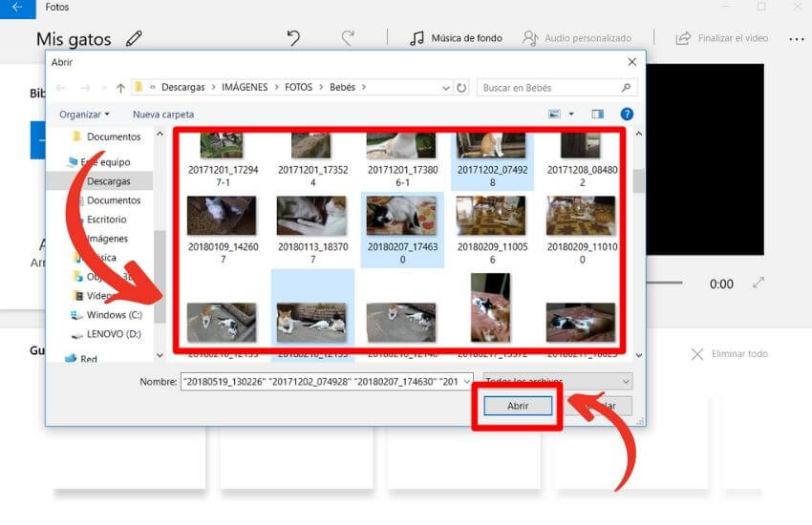Select IMÁGENES in the address path
Screen dimensions: 812x525
245,88
